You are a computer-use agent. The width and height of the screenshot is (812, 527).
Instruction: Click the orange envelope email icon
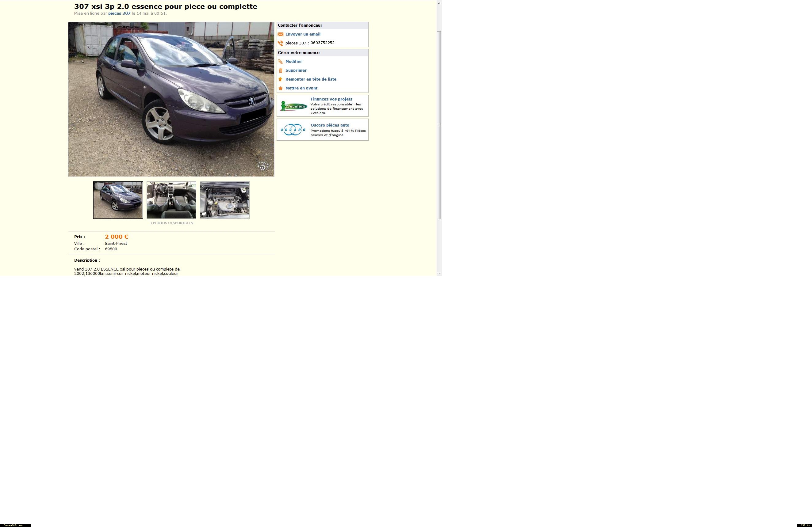[x=281, y=34]
